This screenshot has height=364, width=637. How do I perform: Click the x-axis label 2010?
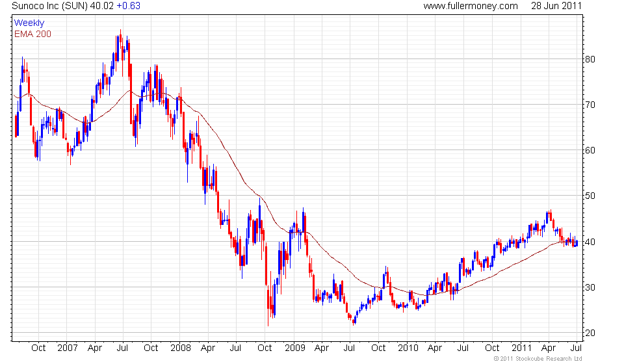click(408, 348)
